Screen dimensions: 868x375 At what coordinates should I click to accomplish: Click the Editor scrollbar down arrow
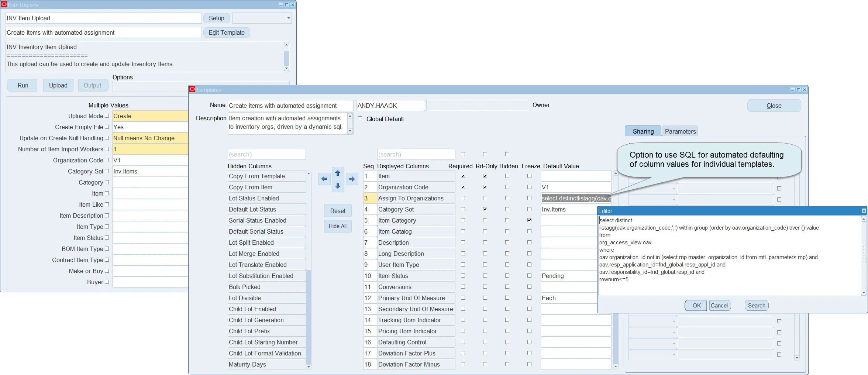point(864,293)
